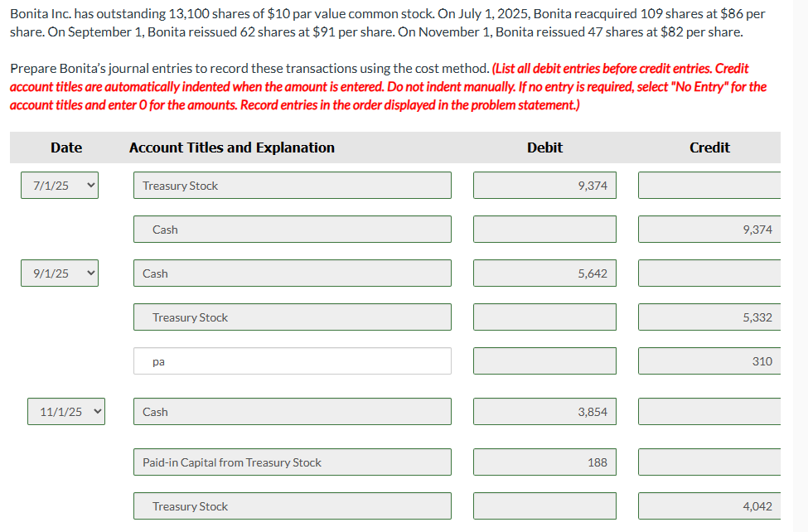Focus the account field containing 'pa'
This screenshot has height=532, width=808.
click(x=293, y=360)
